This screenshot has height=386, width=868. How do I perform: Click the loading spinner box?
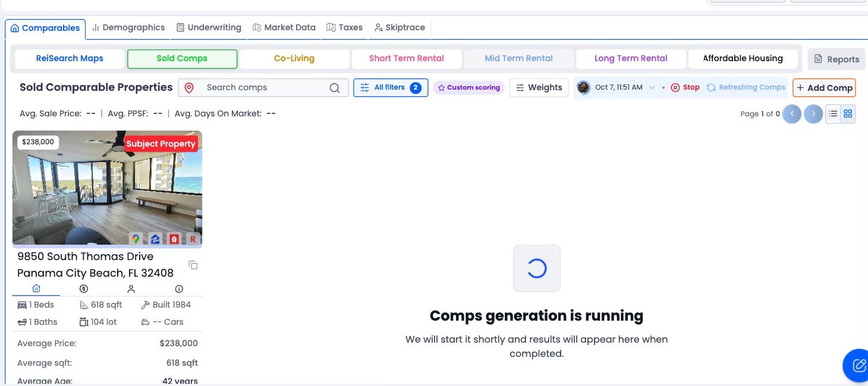tap(537, 268)
